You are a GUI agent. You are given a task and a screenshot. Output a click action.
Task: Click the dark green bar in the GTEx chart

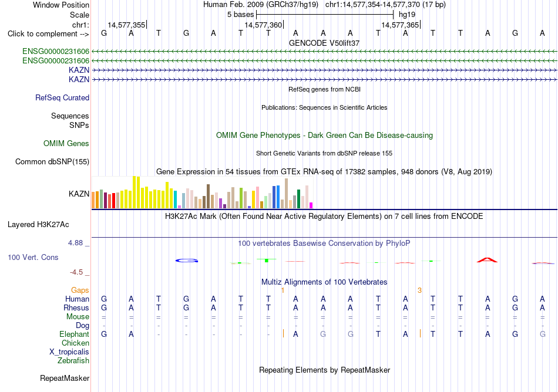[x=299, y=199]
